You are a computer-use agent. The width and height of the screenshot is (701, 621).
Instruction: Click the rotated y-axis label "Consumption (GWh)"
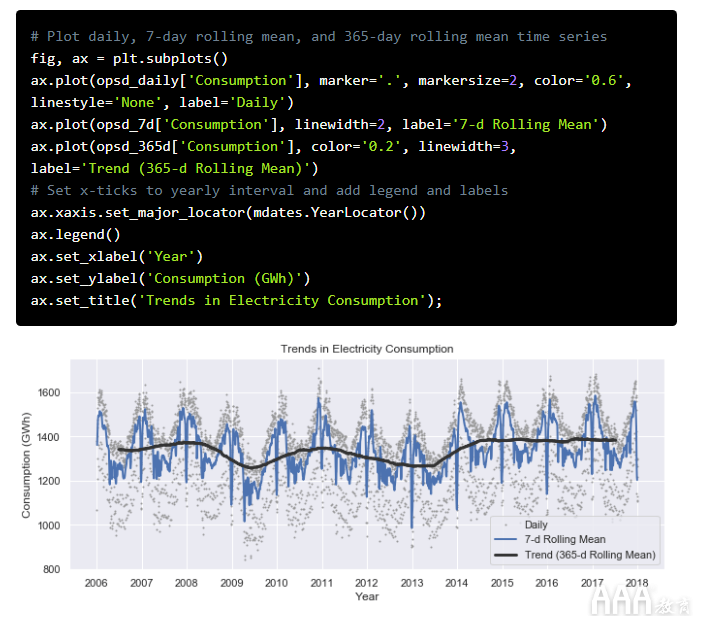(26, 465)
